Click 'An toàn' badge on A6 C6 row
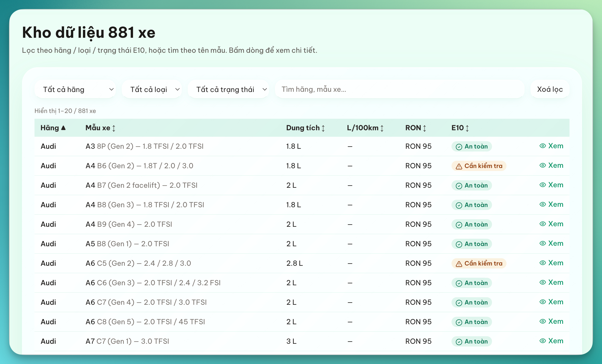Viewport: 602px width, 364px height. 471,283
